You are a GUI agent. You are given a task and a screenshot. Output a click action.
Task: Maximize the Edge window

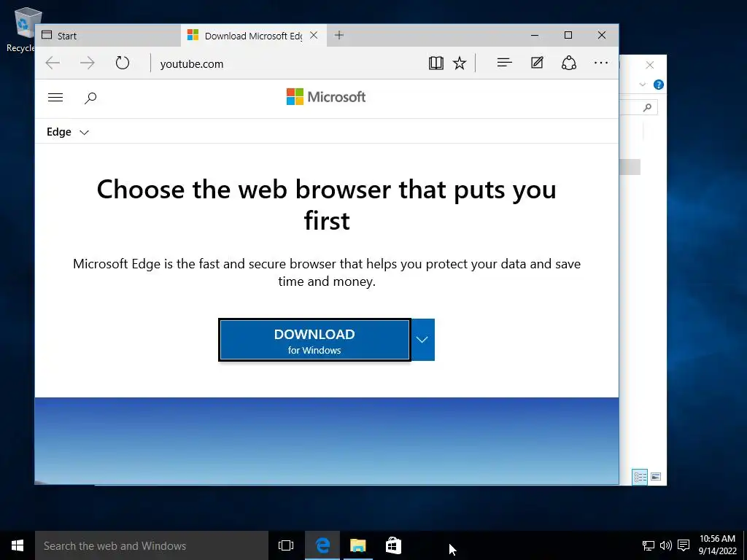(568, 35)
